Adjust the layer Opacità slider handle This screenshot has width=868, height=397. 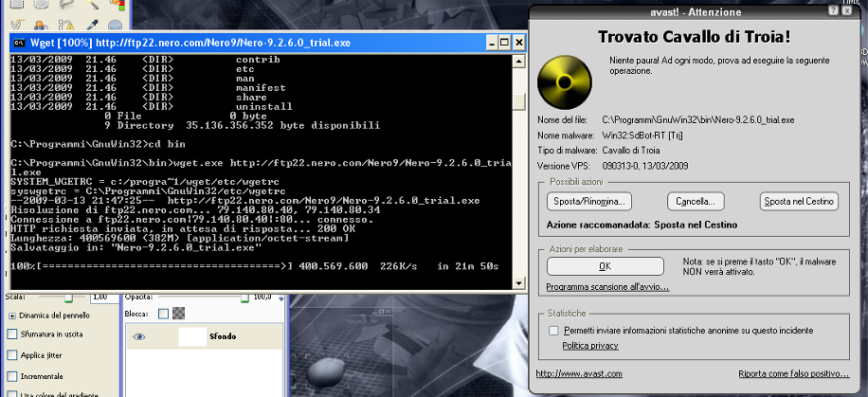click(244, 298)
